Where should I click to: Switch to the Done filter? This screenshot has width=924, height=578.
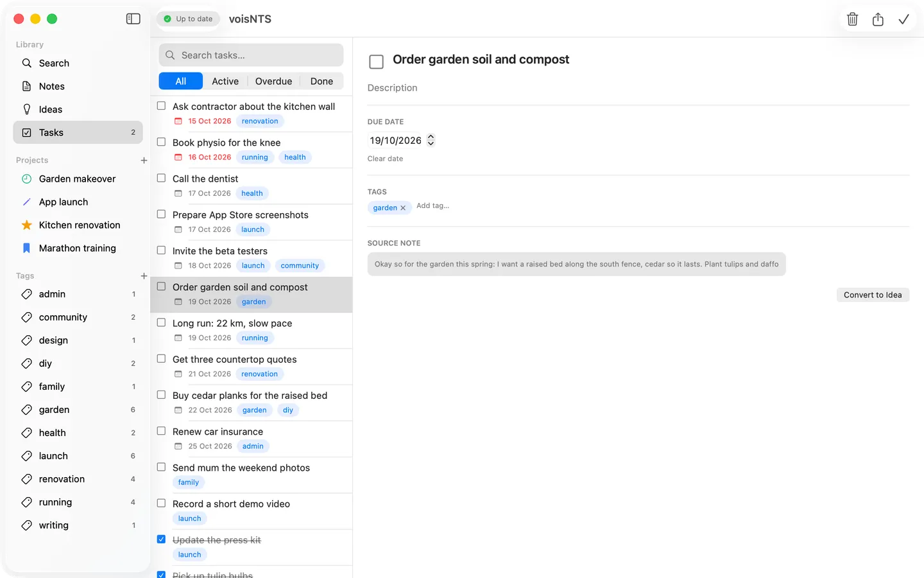pos(321,81)
